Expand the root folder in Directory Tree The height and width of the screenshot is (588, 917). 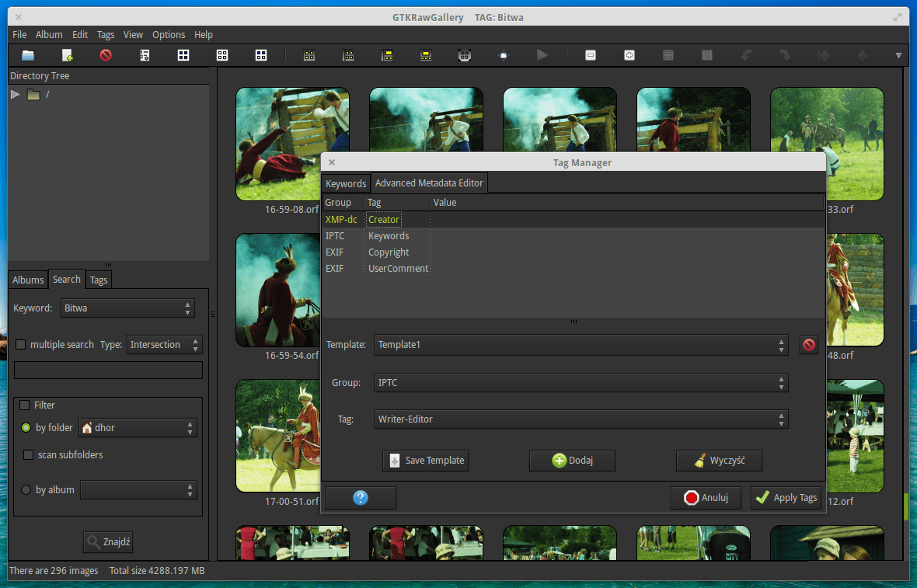point(16,94)
